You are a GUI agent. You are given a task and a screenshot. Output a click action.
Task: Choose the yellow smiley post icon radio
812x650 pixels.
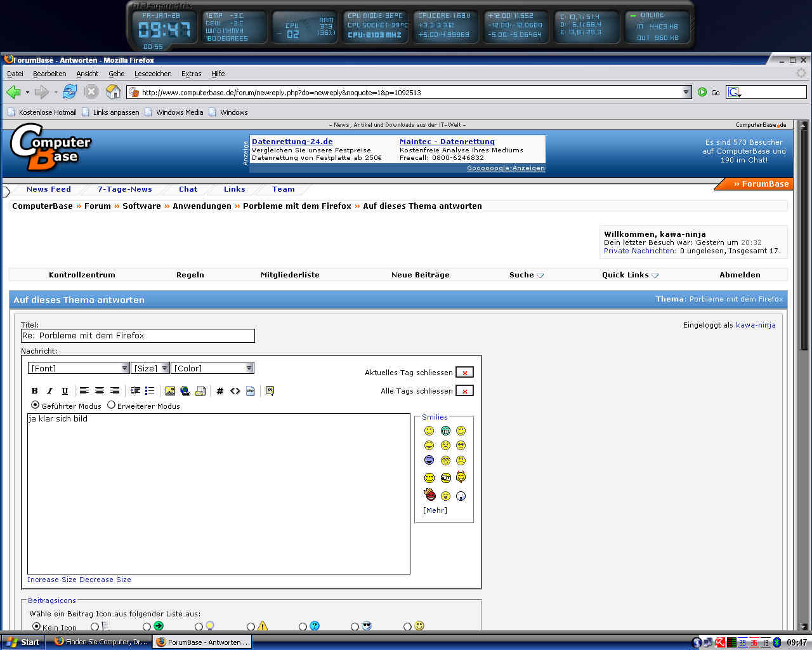pos(407,627)
